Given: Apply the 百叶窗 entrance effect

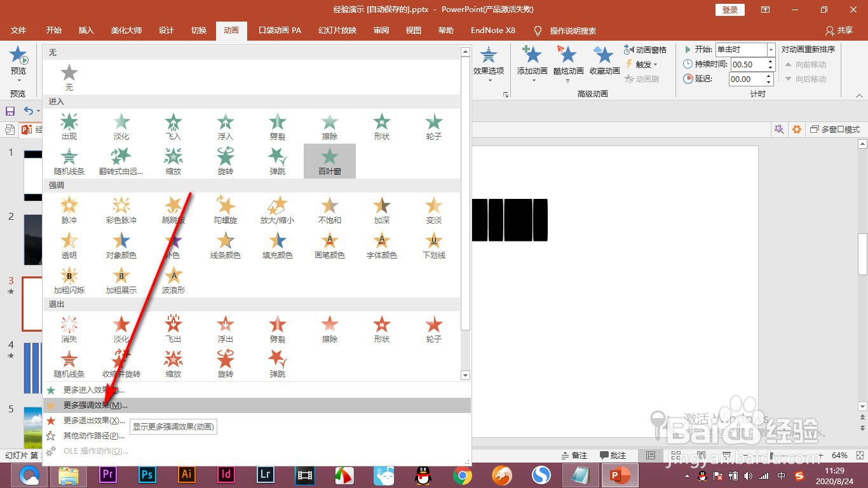Looking at the screenshot, I should click(x=330, y=161).
